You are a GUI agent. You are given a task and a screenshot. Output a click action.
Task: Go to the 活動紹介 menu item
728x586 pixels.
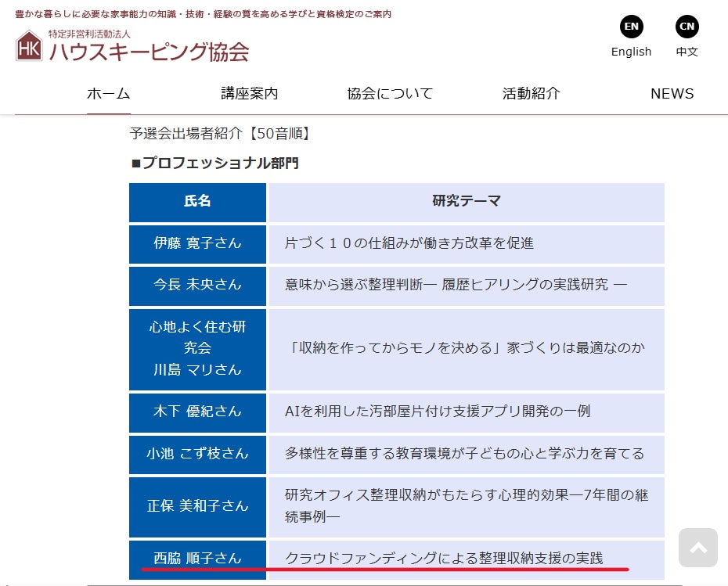pos(531,94)
